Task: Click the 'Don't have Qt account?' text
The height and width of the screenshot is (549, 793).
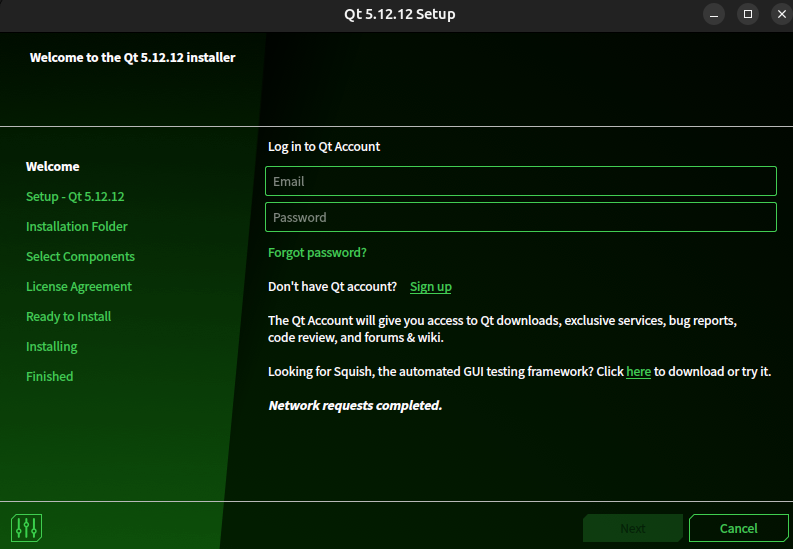Action: 332,287
